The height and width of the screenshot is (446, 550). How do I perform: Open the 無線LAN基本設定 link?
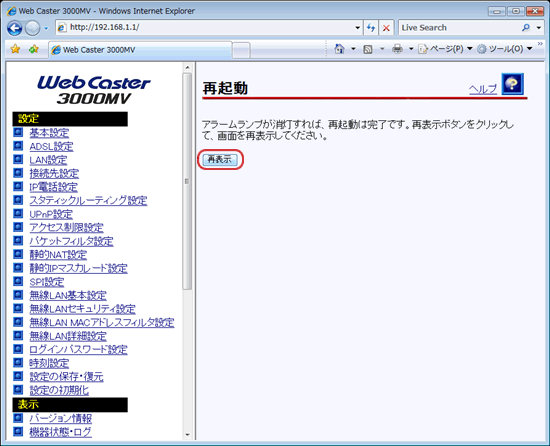pos(68,296)
